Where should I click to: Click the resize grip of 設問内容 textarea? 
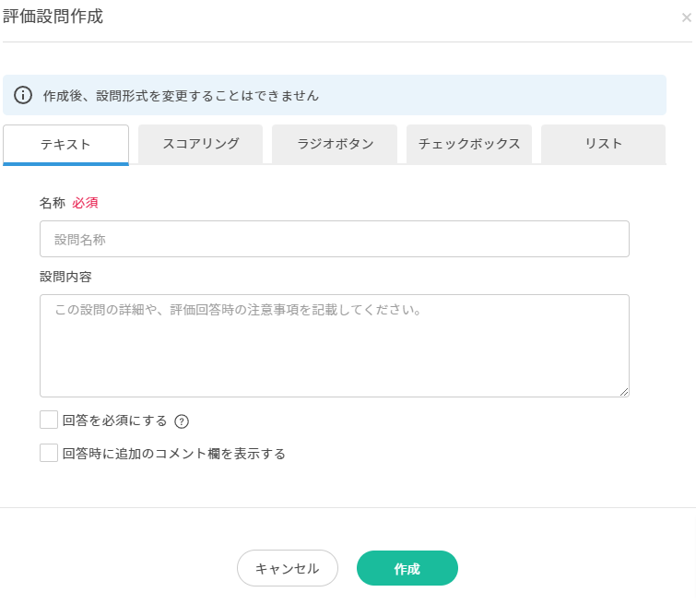click(x=624, y=392)
